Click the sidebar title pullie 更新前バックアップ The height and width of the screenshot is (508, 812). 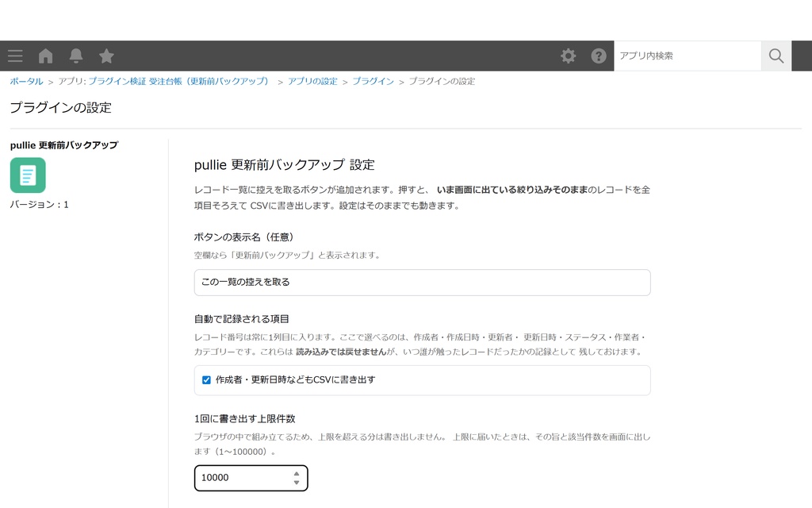point(63,145)
